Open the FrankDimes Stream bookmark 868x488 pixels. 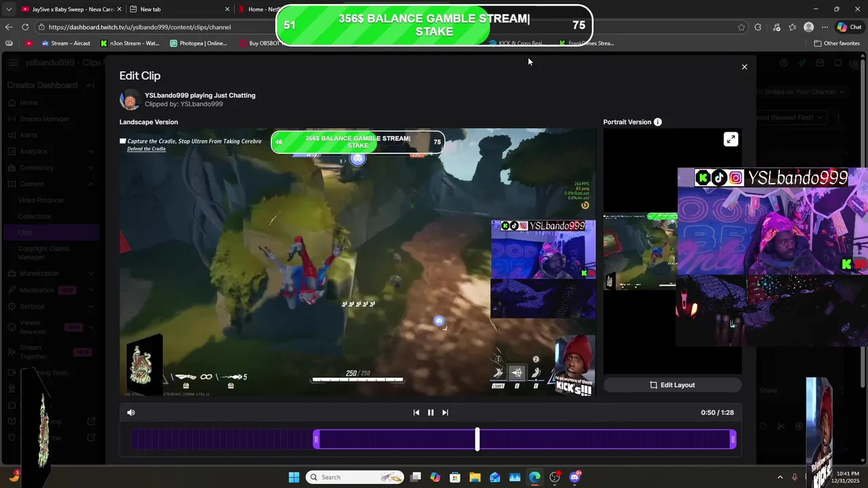[x=587, y=43]
